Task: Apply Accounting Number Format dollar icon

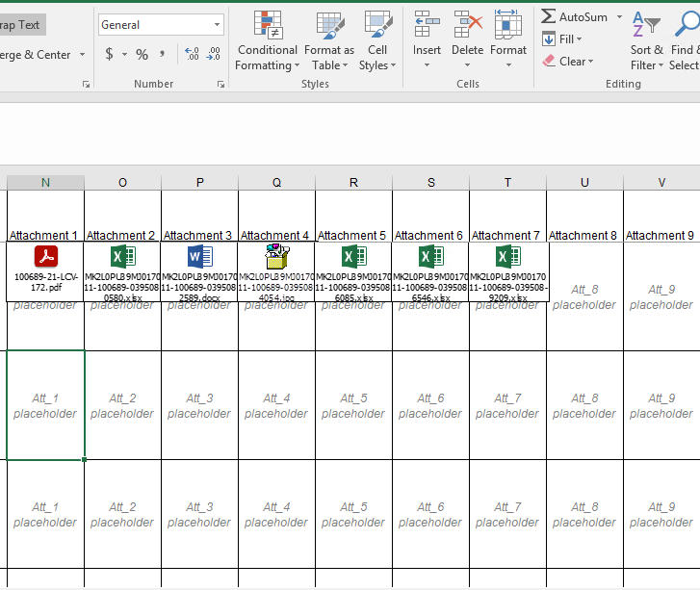Action: [x=109, y=55]
